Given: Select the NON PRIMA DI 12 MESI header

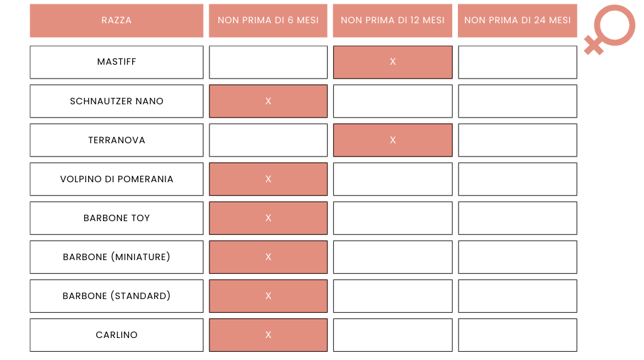Looking at the screenshot, I should click(392, 20).
